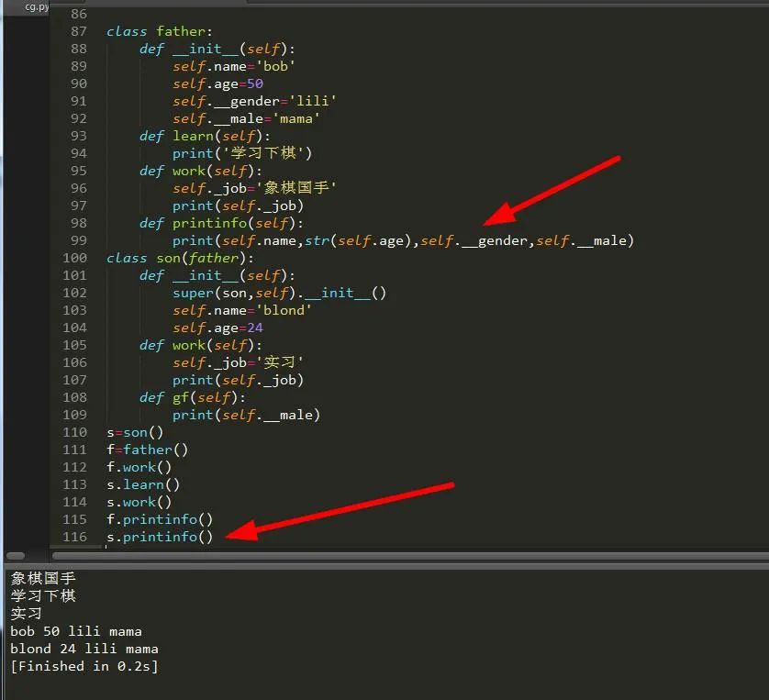Screen dimensions: 769x700
Task: Click the self.__gender='lili' line
Action: coord(248,101)
